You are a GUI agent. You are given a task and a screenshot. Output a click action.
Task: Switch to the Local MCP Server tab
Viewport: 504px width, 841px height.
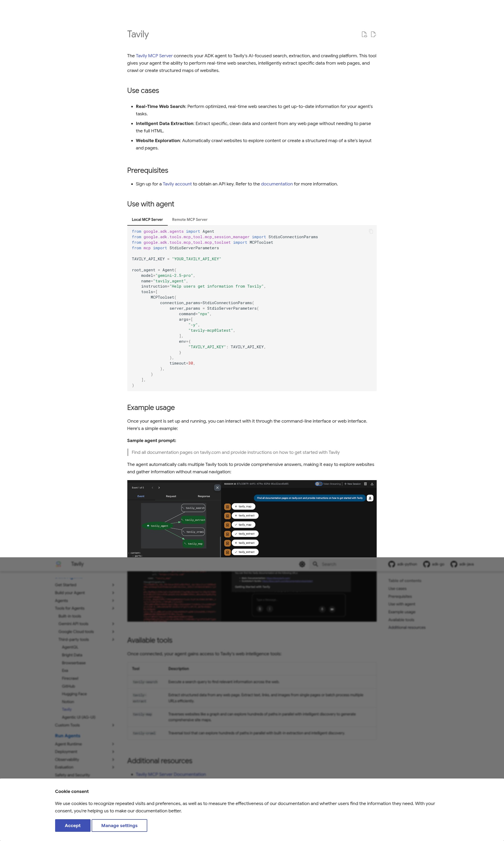[x=148, y=220]
